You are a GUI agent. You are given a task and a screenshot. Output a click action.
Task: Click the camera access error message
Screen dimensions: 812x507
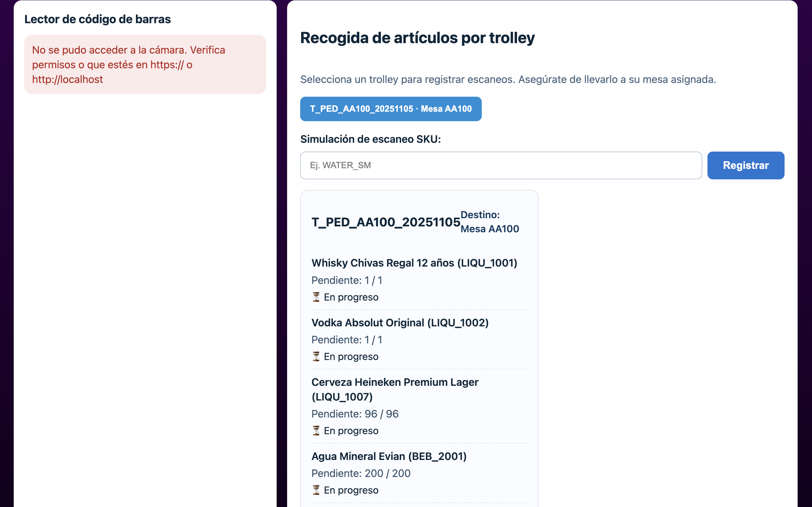click(145, 64)
